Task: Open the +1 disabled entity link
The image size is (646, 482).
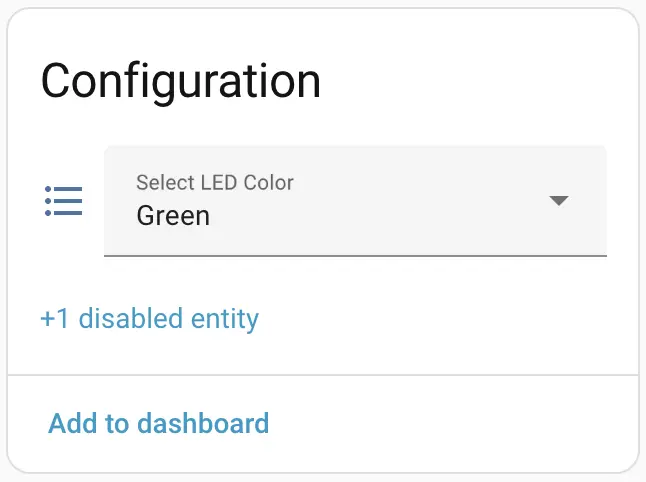Action: (149, 319)
